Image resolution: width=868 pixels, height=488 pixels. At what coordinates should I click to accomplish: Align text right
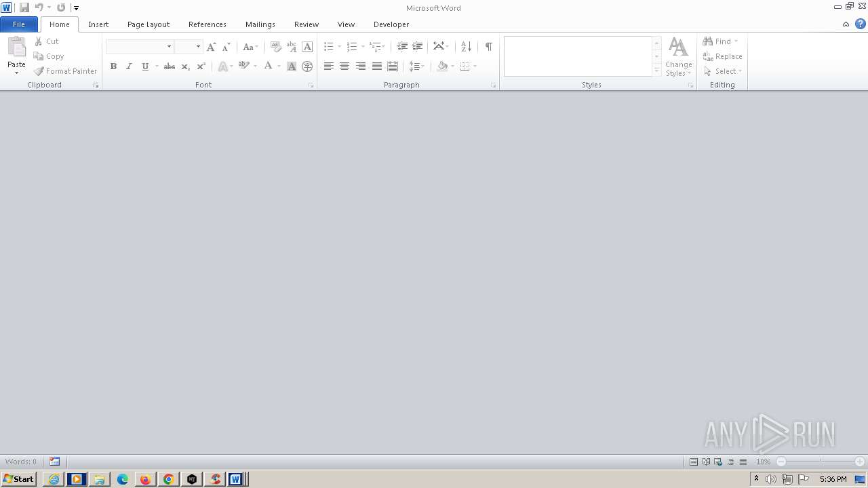361,66
